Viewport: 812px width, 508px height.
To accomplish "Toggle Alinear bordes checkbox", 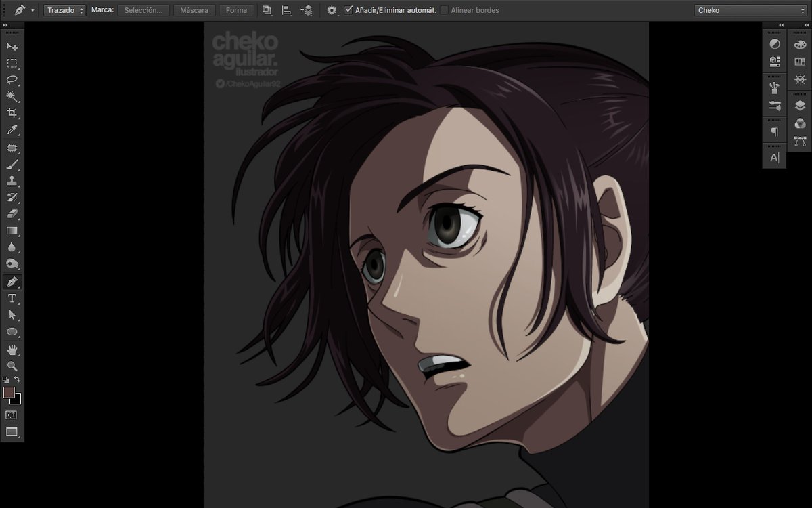I will tap(444, 10).
